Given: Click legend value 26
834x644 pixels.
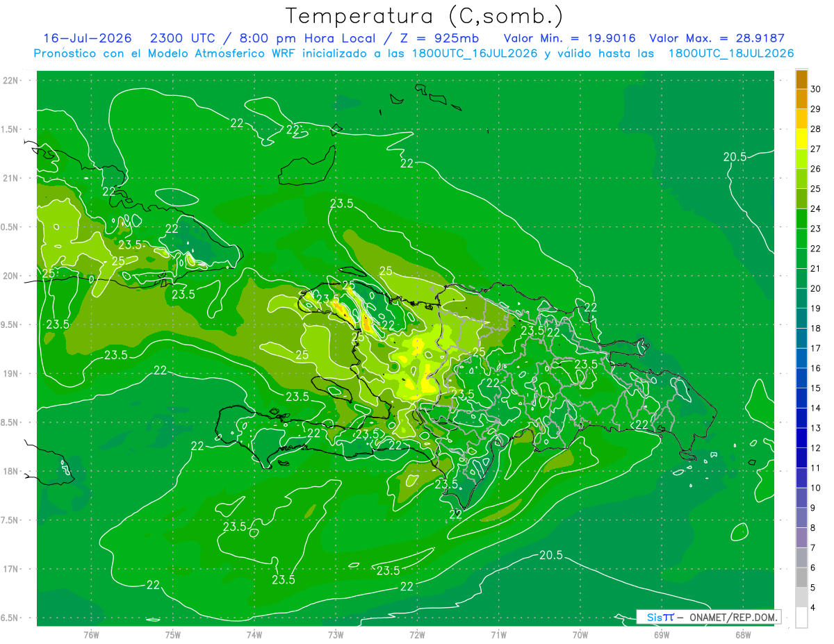Looking at the screenshot, I should coord(815,169).
